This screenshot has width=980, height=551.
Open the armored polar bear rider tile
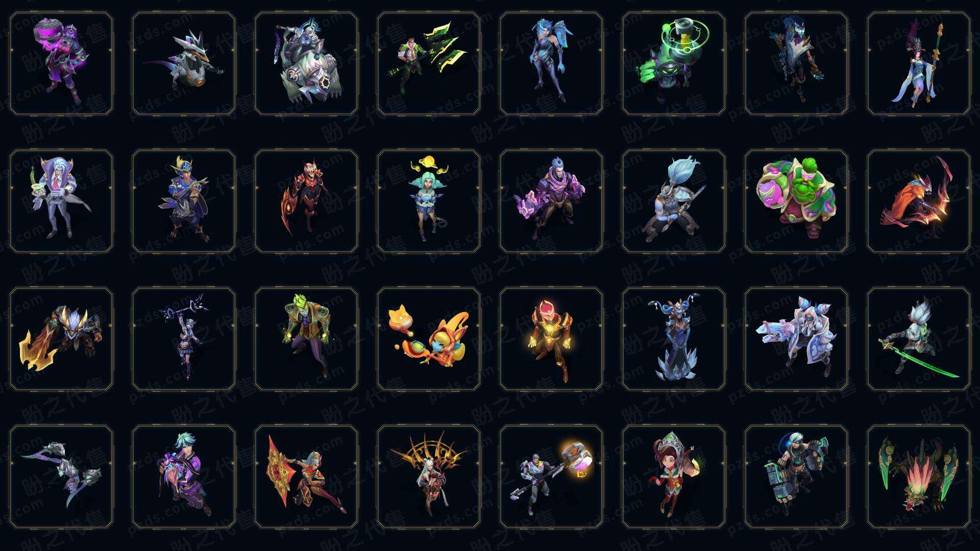point(306,63)
